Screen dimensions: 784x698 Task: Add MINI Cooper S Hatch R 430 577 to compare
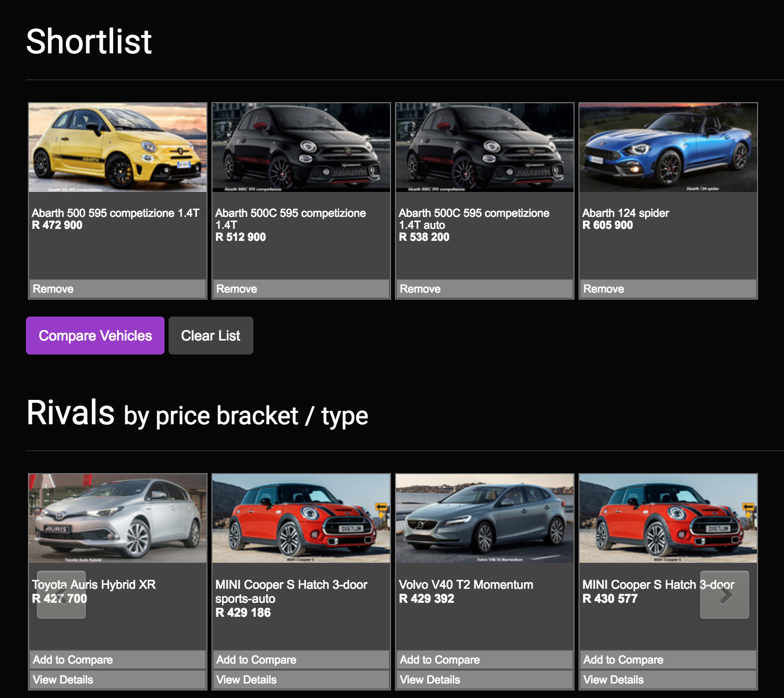click(668, 660)
